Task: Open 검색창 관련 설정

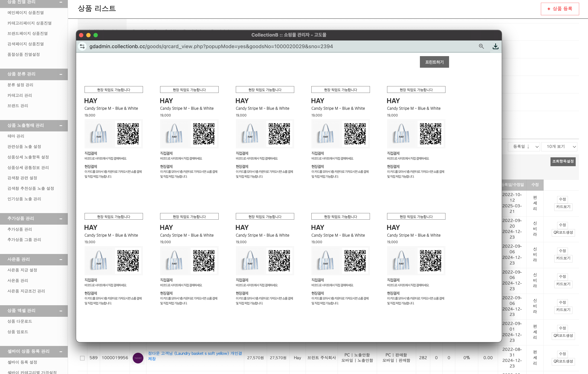Action: coord(22,178)
